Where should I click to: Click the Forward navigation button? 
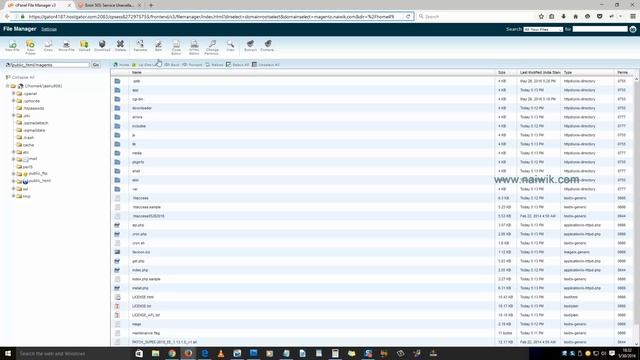(x=192, y=64)
